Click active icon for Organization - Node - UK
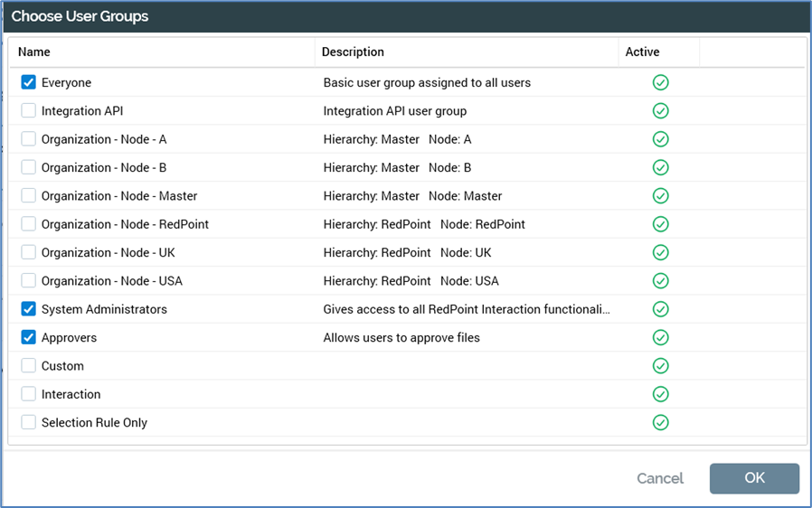 click(660, 252)
